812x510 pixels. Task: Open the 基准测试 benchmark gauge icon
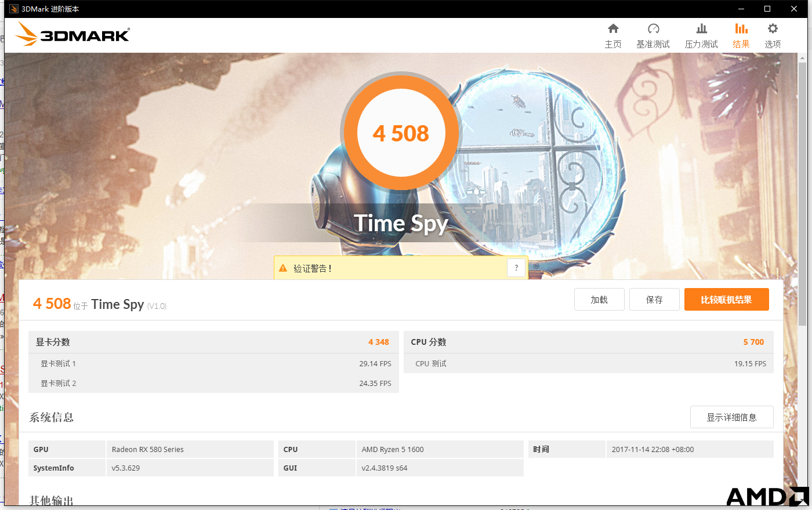tap(653, 28)
